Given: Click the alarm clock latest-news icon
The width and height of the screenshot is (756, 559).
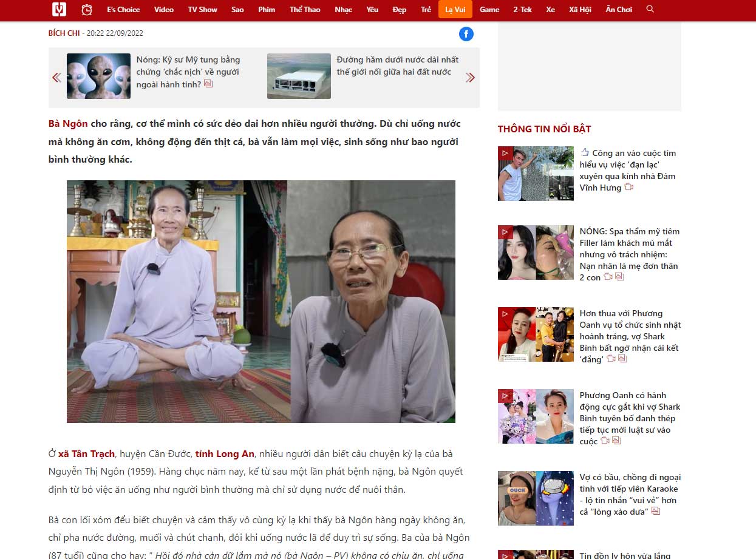Looking at the screenshot, I should pyautogui.click(x=87, y=9).
